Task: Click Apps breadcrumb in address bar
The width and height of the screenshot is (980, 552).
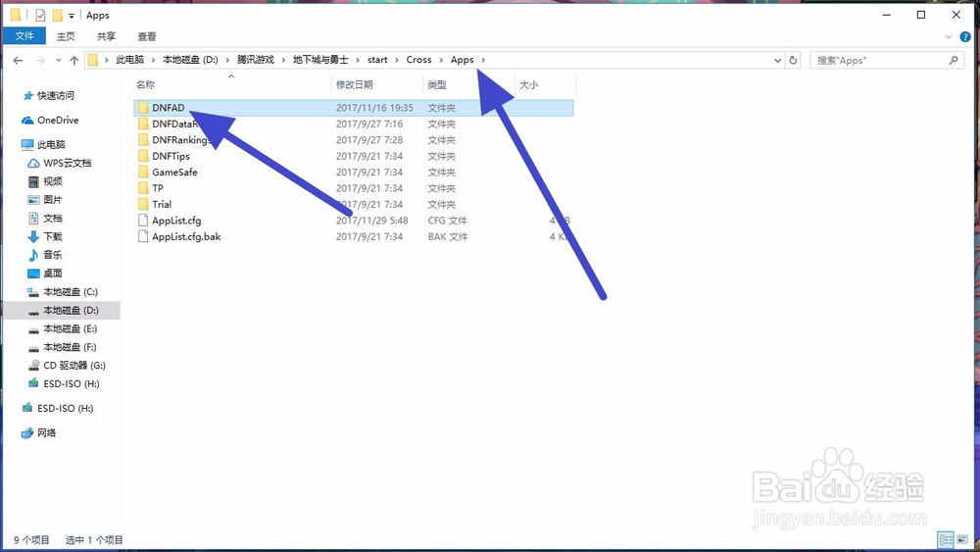Action: [x=462, y=60]
